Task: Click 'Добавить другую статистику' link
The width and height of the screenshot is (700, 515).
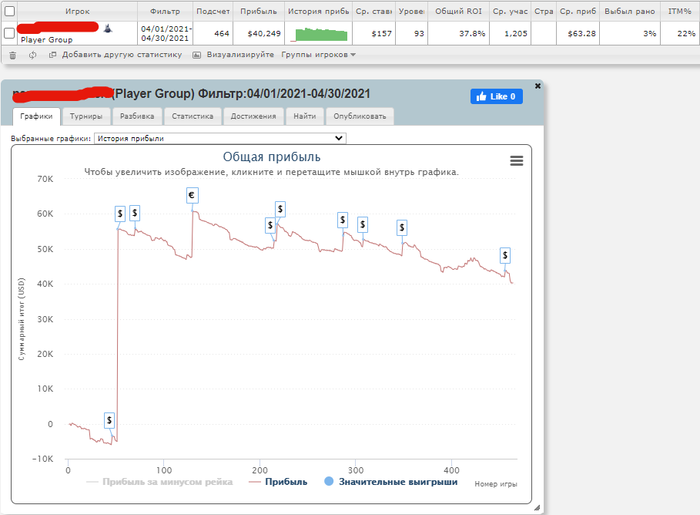Action: click(x=122, y=55)
